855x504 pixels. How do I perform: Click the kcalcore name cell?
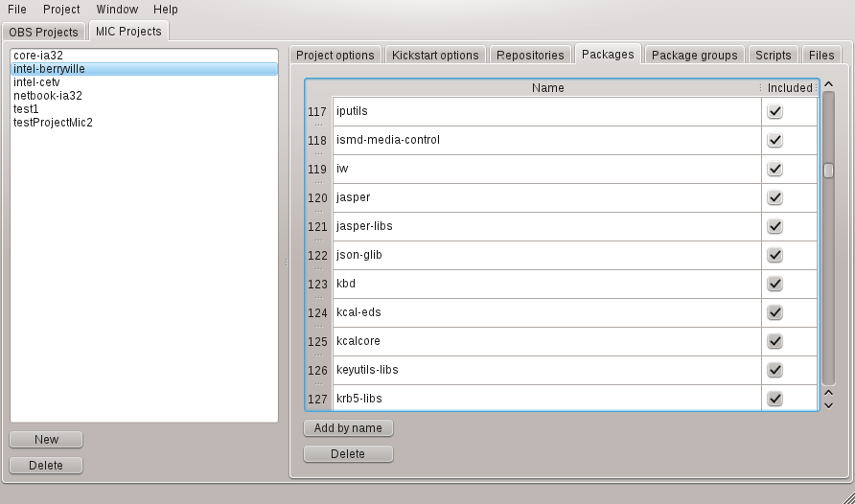point(547,341)
